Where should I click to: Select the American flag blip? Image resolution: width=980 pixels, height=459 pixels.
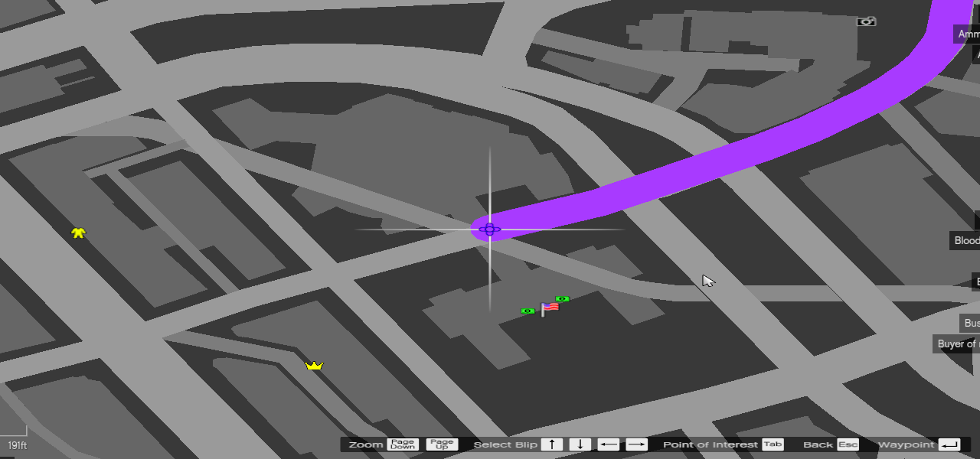549,308
